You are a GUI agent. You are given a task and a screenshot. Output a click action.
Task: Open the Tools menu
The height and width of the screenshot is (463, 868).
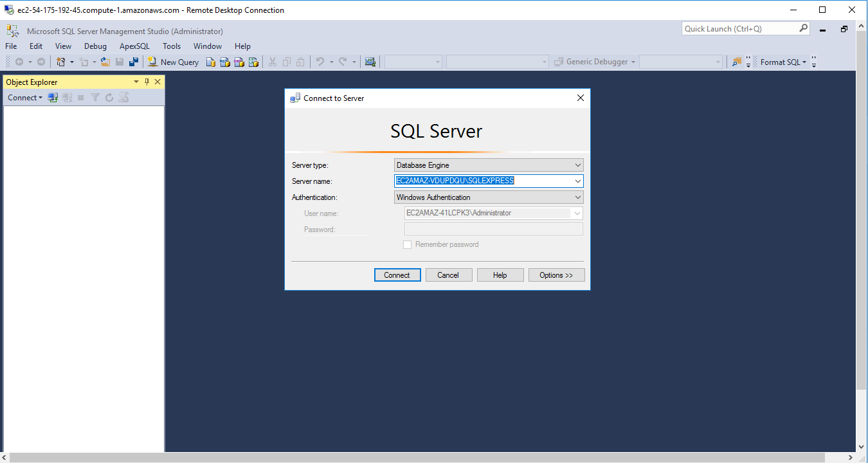tap(171, 46)
